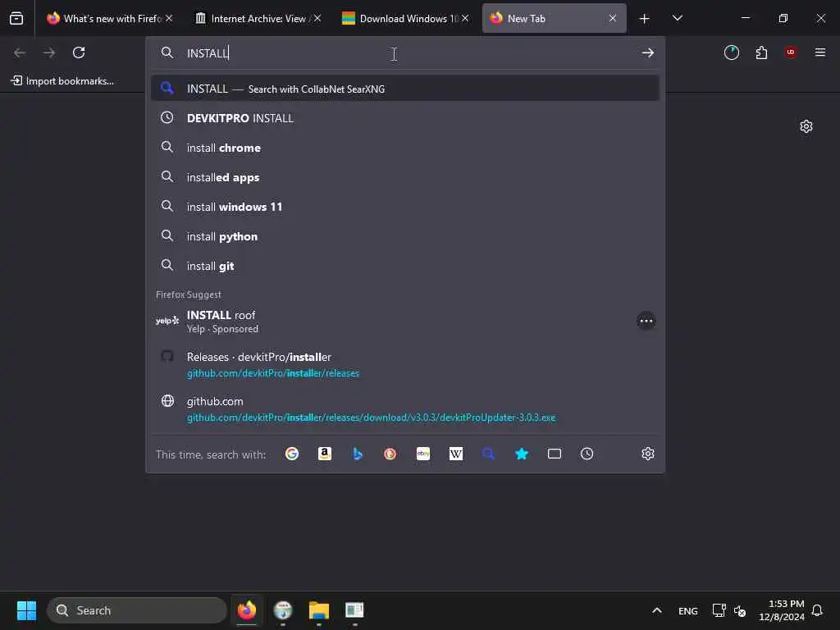The image size is (840, 630).
Task: Open Firefox from the taskbar
Action: point(247,610)
